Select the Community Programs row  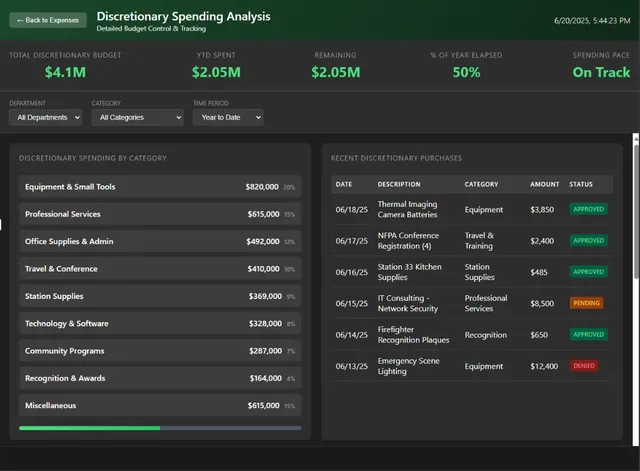[x=160, y=351]
